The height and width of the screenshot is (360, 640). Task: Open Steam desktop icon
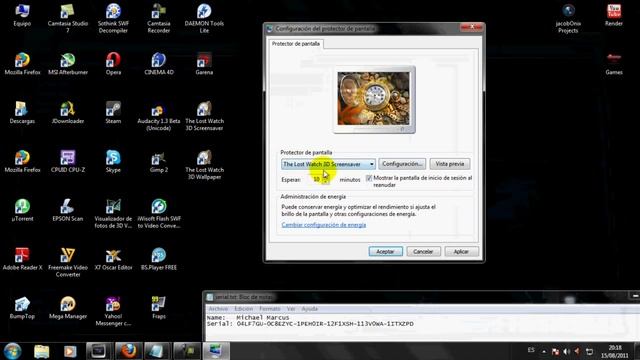coord(113,113)
